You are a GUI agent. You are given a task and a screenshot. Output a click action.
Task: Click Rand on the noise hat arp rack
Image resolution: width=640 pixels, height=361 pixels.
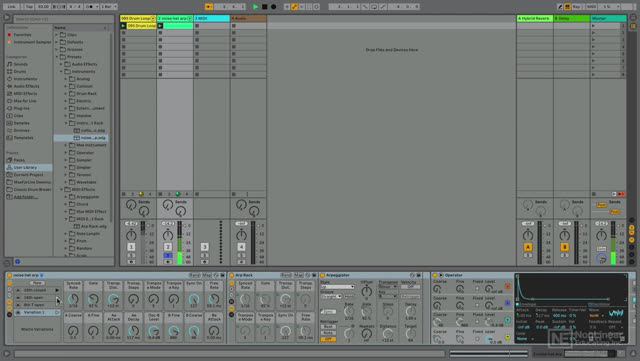pyautogui.click(x=195, y=276)
